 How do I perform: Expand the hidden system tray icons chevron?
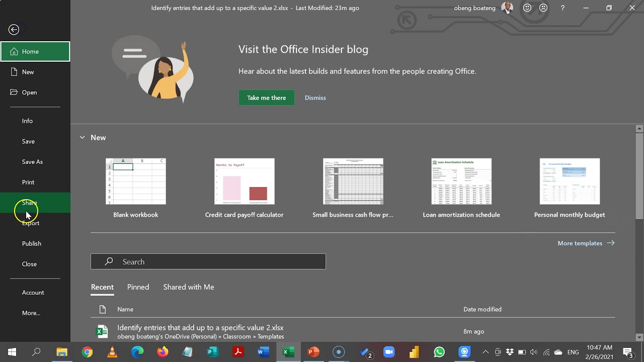486,352
